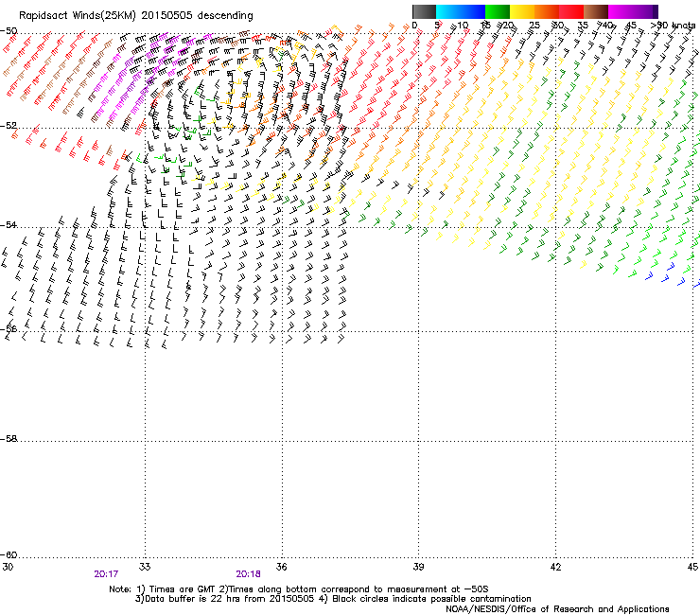Click the '45' knots legend label
The height and width of the screenshot is (615, 700).
pyautogui.click(x=631, y=26)
